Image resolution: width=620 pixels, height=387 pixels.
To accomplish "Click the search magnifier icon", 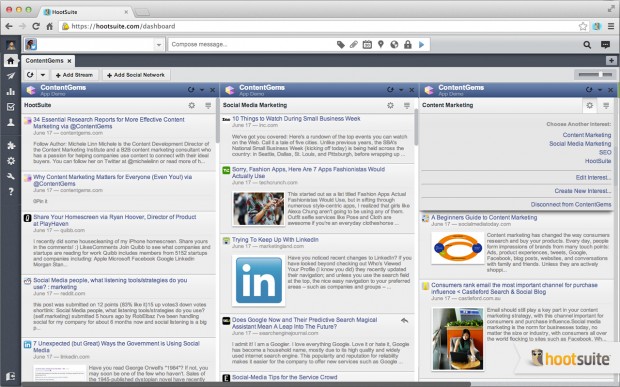I will click(x=587, y=45).
